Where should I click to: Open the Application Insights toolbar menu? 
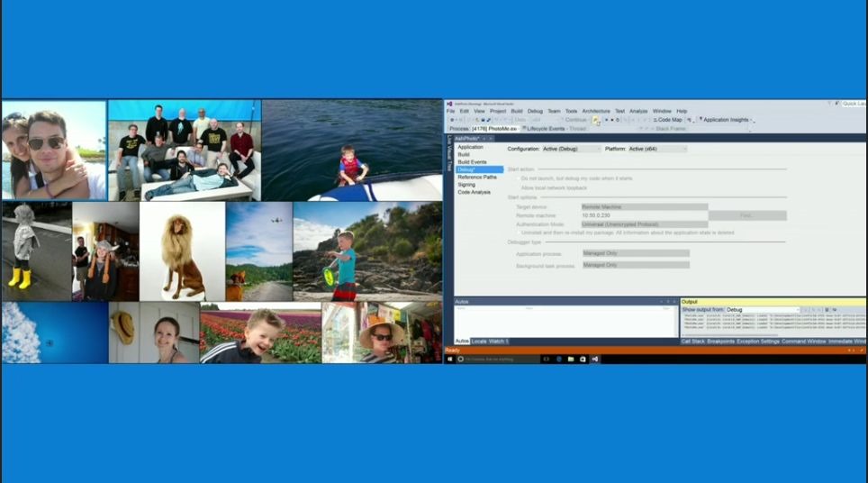point(726,120)
